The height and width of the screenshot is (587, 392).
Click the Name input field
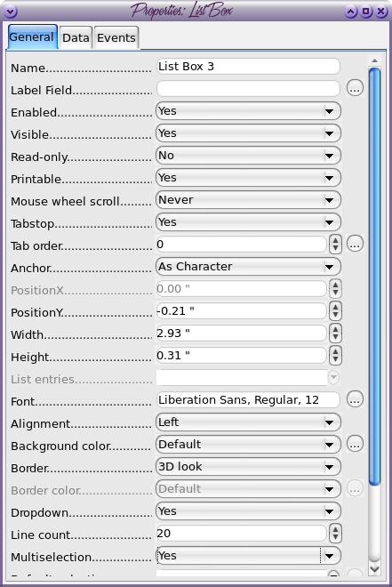248,67
